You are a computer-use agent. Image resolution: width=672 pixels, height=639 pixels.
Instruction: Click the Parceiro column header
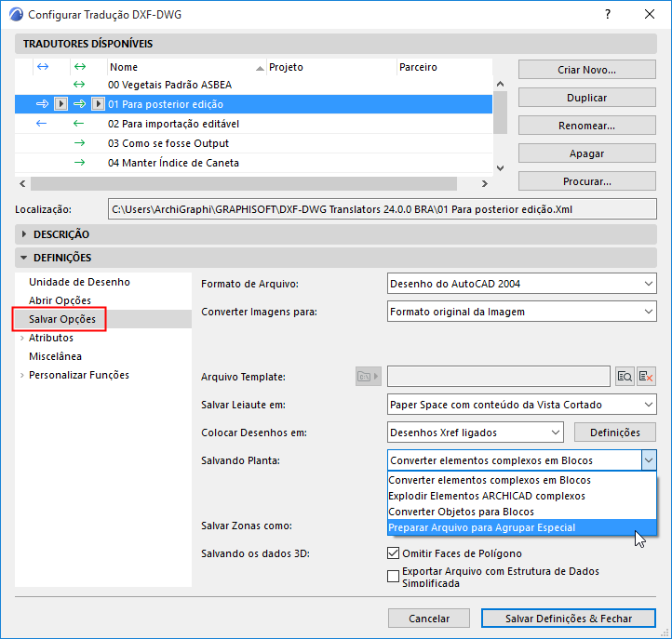pos(444,67)
